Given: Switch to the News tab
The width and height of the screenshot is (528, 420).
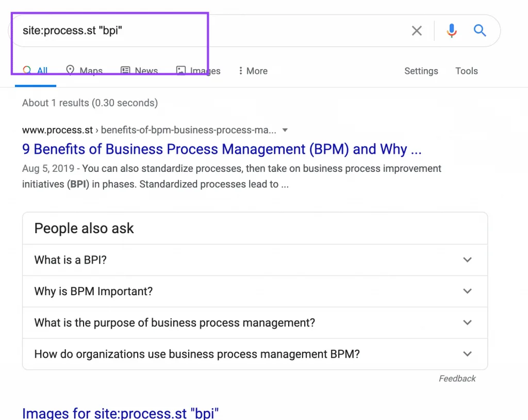Looking at the screenshot, I should pos(139,71).
